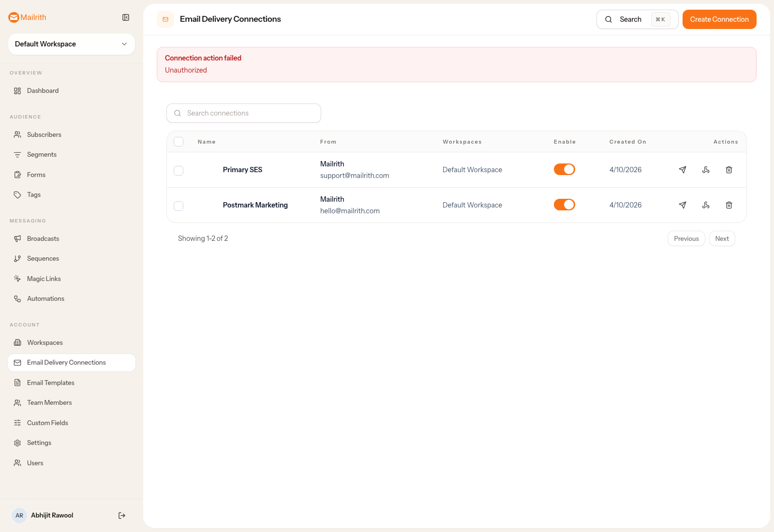The image size is (774, 532).
Task: Collapse the sidebar panel
Action: [x=126, y=17]
